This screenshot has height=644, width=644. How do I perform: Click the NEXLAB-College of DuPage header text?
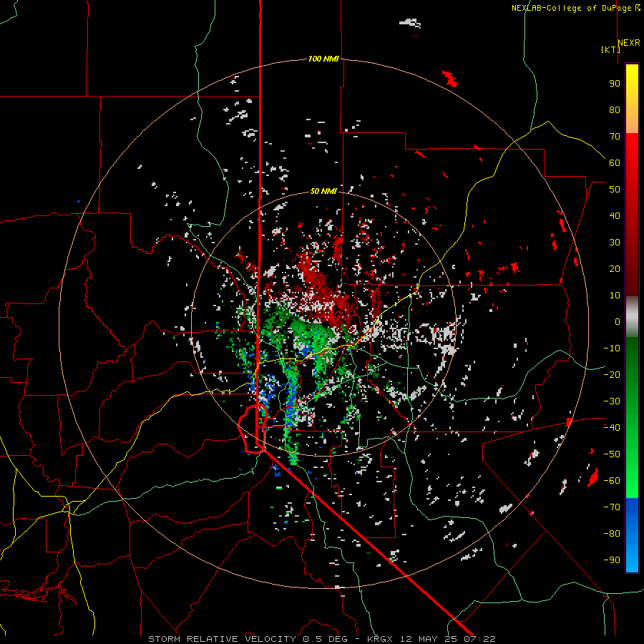coord(571,8)
